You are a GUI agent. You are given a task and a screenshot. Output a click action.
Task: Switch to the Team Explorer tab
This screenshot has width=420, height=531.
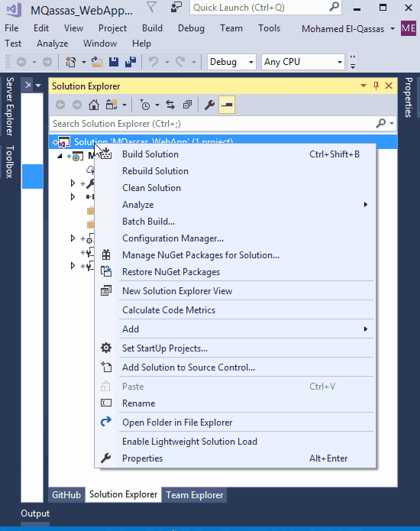(x=194, y=495)
